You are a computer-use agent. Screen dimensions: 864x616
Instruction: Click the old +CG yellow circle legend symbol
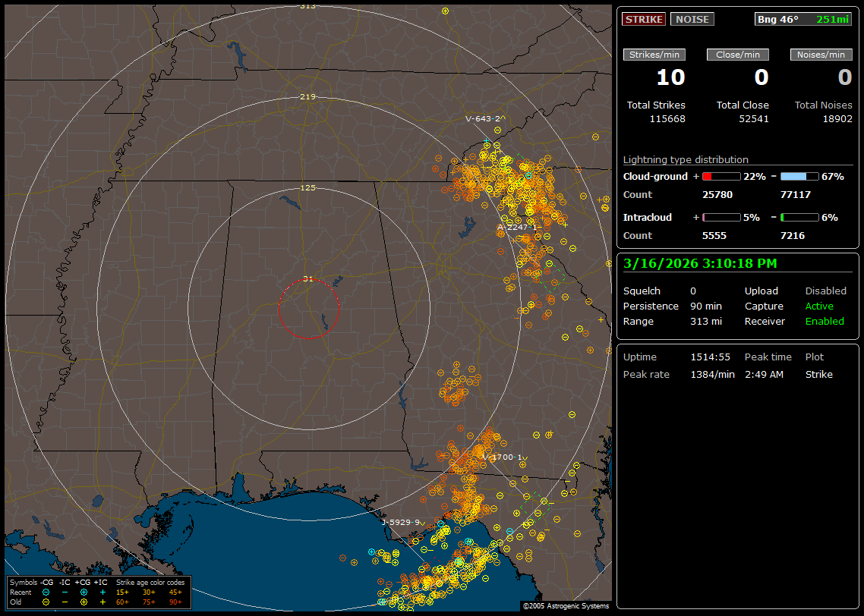[84, 602]
